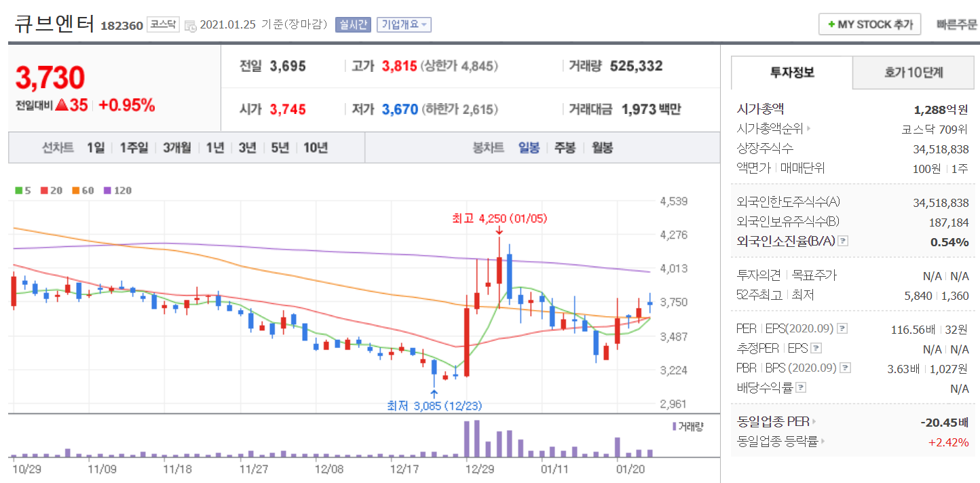The image size is (980, 483).
Task: Toggle the 실시간 real-time badge
Action: click(x=352, y=24)
